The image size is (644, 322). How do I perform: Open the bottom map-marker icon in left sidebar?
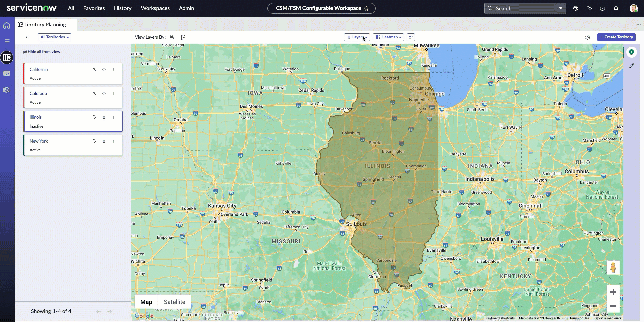(x=7, y=90)
